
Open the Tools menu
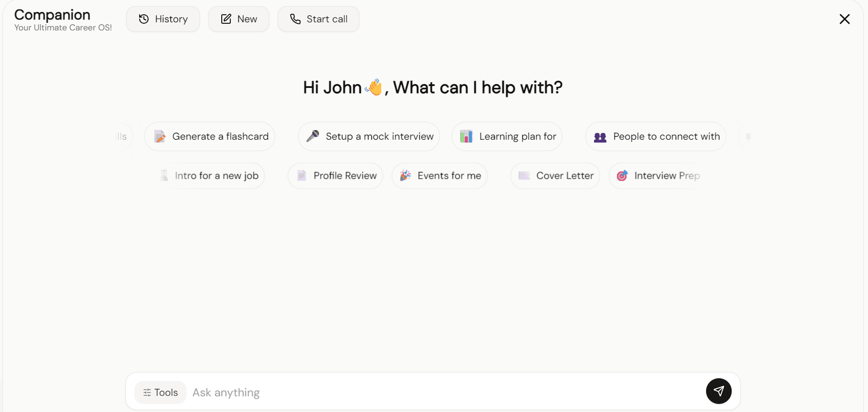(160, 393)
